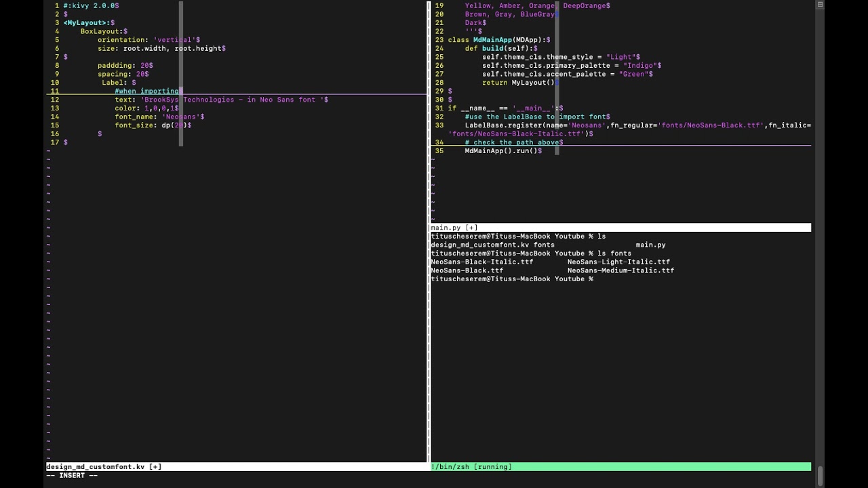Click the terminal window scrollbar thumb

pyautogui.click(x=820, y=476)
